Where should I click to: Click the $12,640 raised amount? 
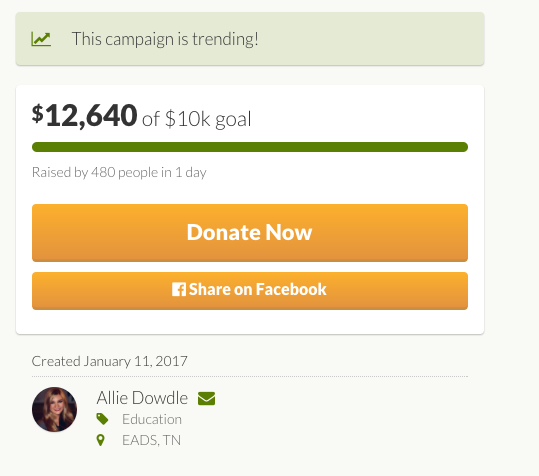tap(85, 115)
